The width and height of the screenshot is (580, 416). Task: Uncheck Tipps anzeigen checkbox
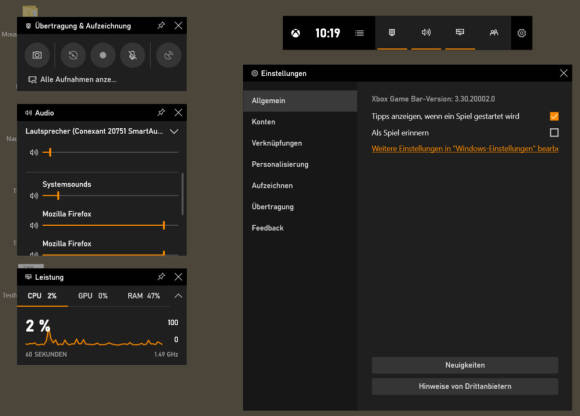(554, 116)
